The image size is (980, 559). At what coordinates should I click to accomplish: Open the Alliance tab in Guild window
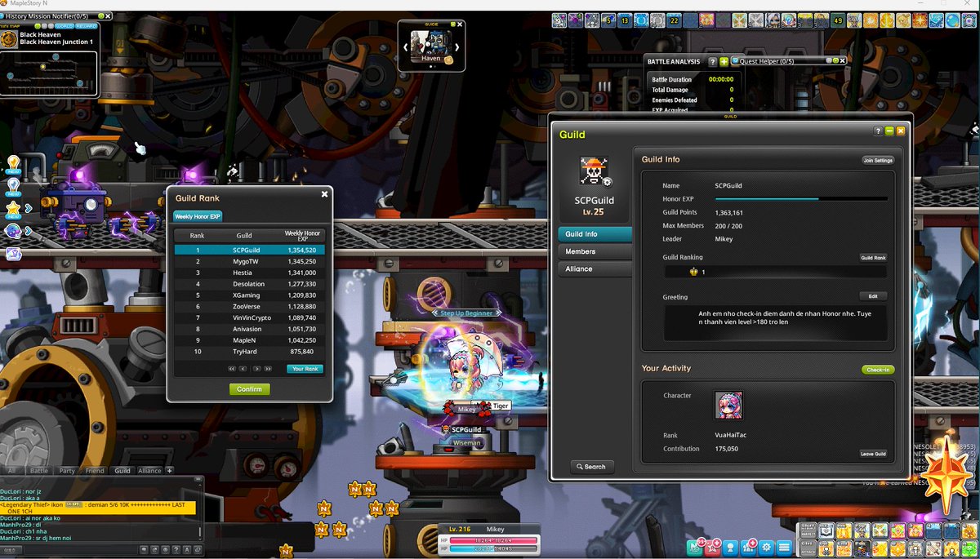tap(595, 268)
